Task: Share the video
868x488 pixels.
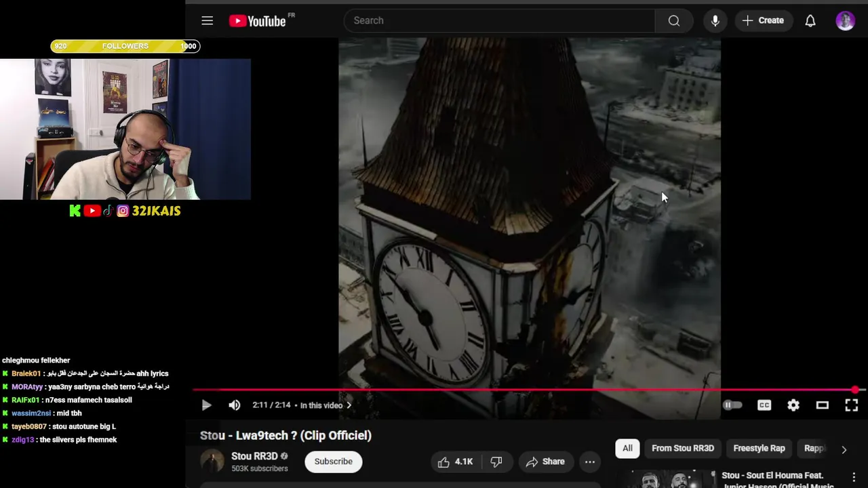Action: (545, 462)
